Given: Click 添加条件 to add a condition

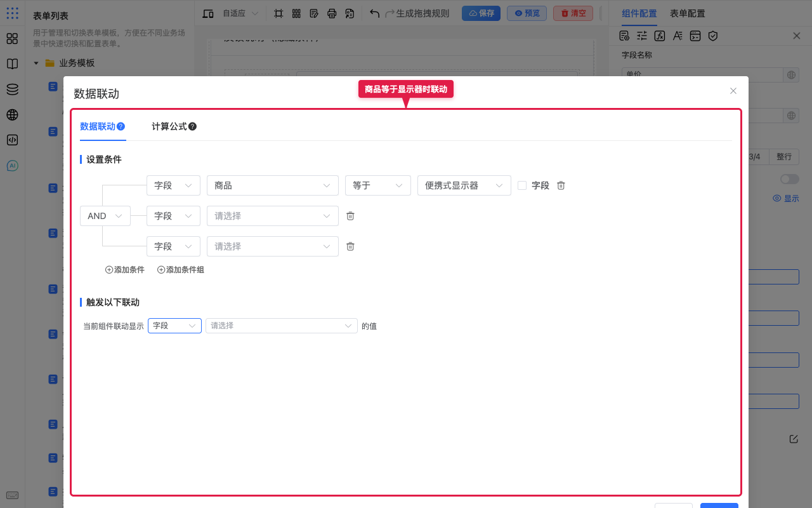Looking at the screenshot, I should tap(125, 270).
